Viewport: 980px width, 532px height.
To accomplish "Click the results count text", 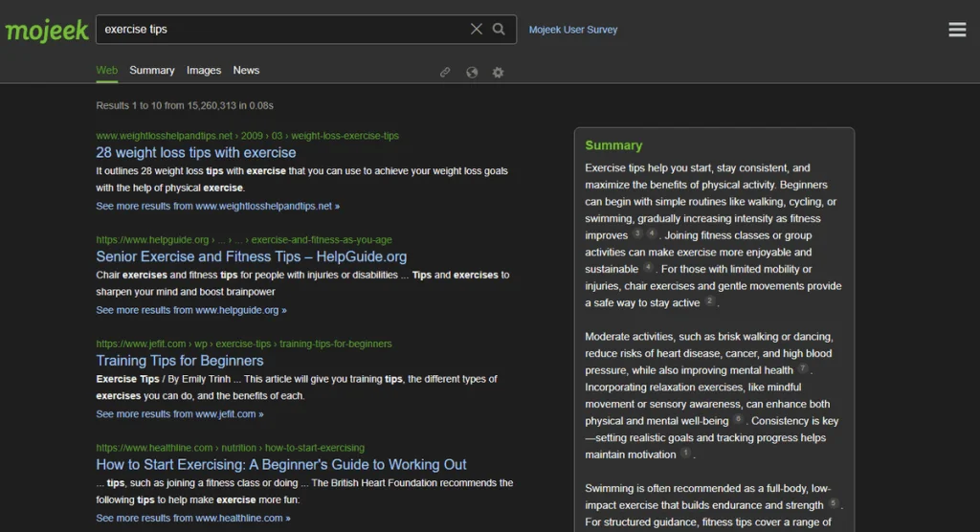I will 185,105.
